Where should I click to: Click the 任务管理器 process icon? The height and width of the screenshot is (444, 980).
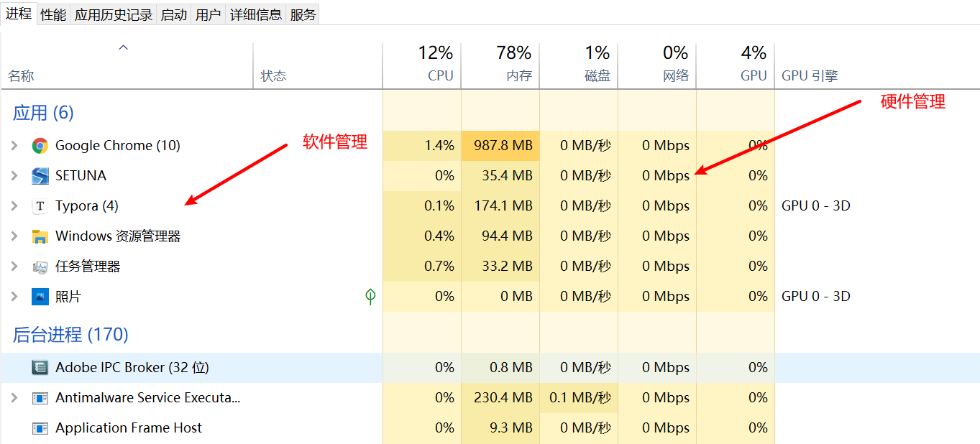click(x=40, y=267)
